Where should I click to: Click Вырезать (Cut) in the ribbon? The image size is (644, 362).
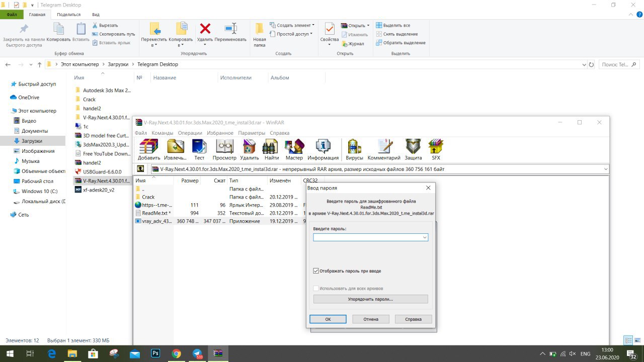(x=105, y=25)
